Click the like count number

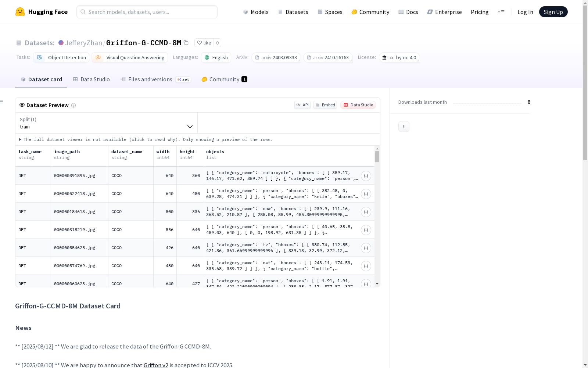click(218, 43)
